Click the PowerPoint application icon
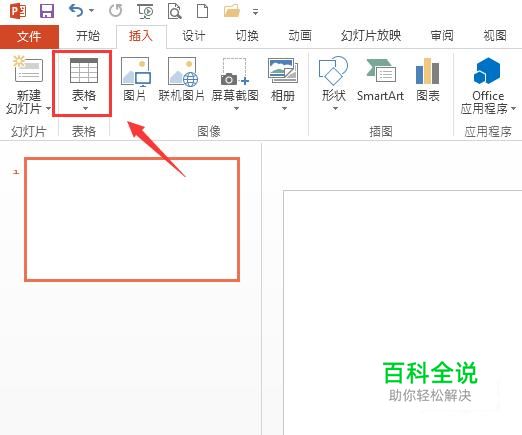The image size is (522, 435). pos(18,12)
